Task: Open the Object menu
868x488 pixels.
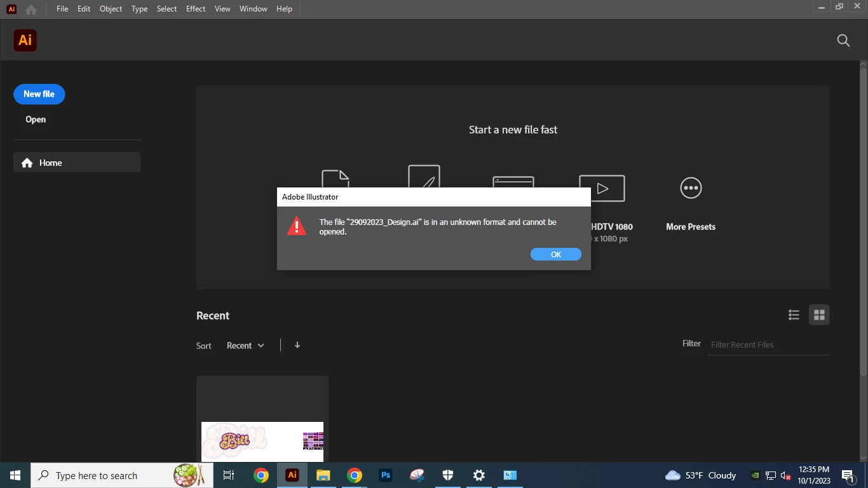Action: [x=111, y=9]
